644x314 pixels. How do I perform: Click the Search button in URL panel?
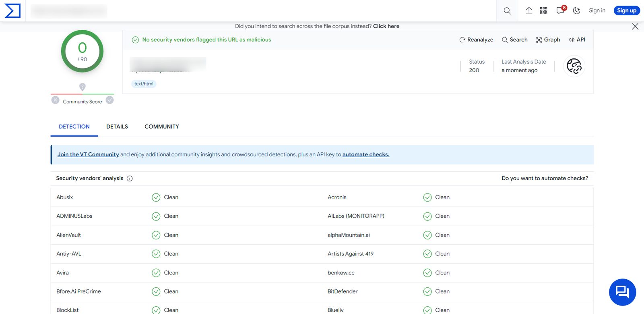pyautogui.click(x=514, y=40)
